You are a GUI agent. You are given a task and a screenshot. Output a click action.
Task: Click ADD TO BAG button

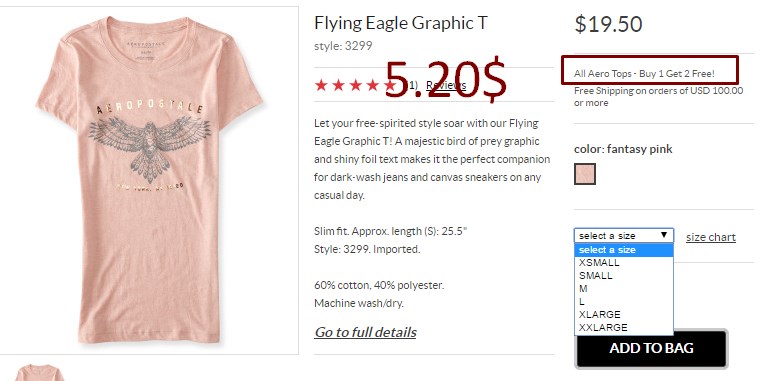point(651,349)
